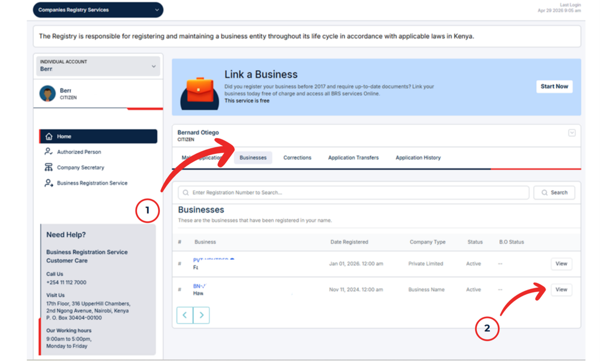Click the Authorized Person icon

tap(48, 152)
